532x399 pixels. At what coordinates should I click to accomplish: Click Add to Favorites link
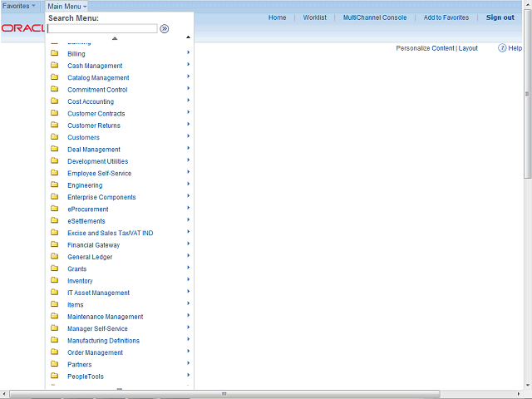[x=446, y=17]
